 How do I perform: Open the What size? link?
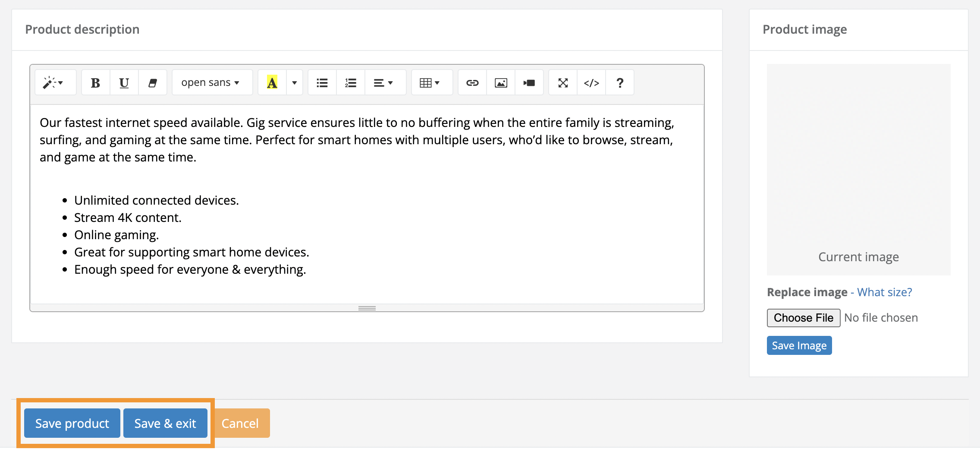point(884,292)
